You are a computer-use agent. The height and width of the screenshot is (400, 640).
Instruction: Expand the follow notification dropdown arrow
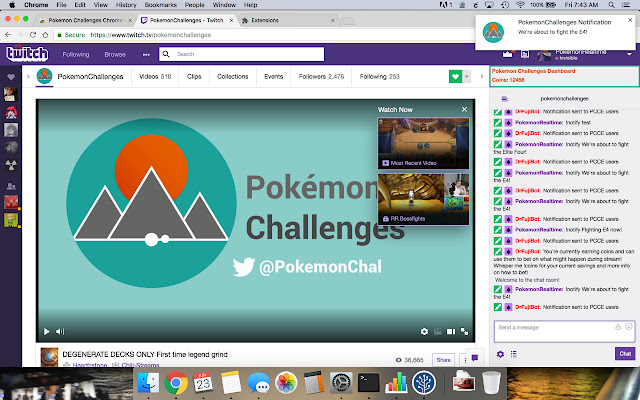point(469,76)
